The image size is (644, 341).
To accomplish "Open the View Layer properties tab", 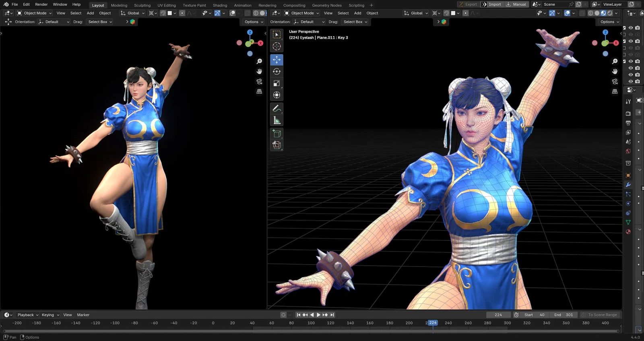I will (x=628, y=132).
